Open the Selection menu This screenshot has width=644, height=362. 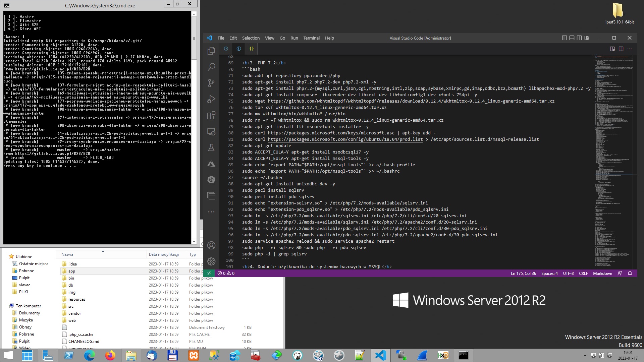[251, 38]
